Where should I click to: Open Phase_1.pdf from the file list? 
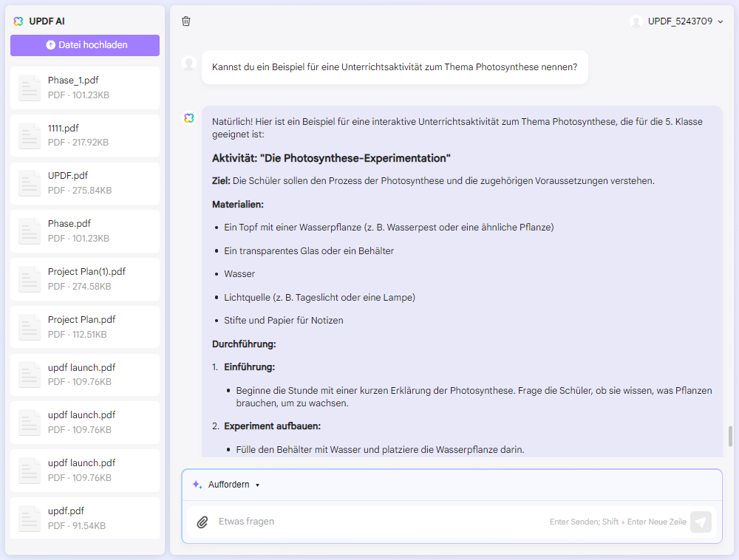pyautogui.click(x=85, y=88)
